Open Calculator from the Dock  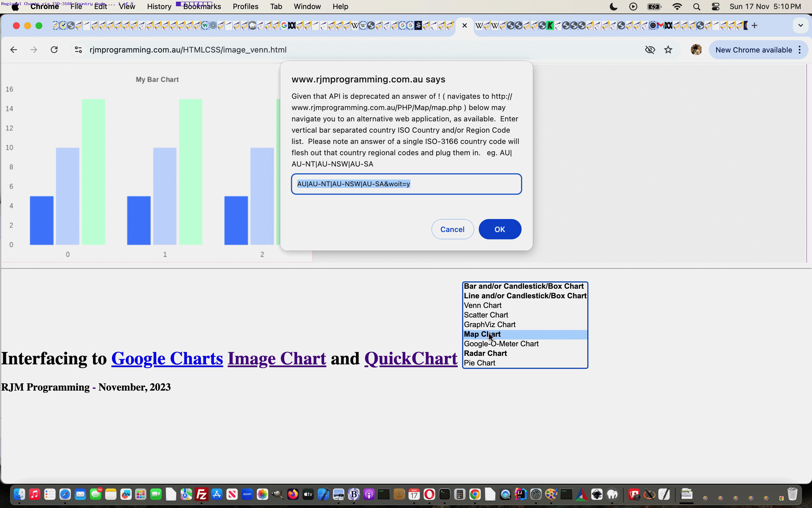tap(460, 494)
